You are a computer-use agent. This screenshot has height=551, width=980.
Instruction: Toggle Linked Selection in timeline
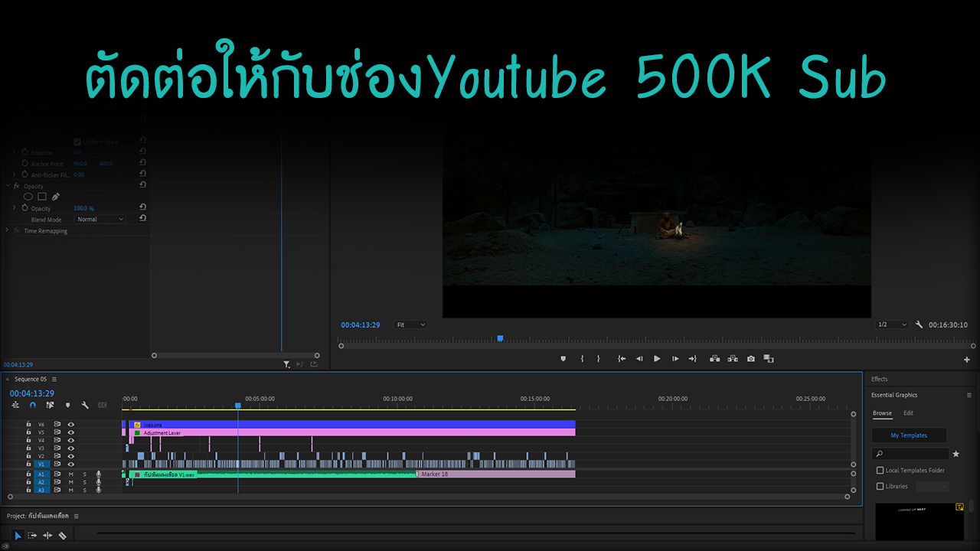tap(50, 406)
